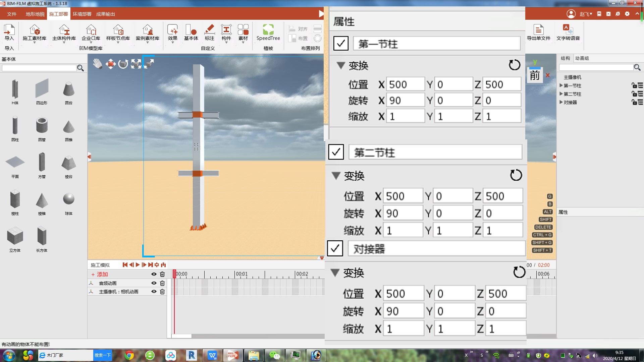644x362 pixels.
Task: Switch to the 施工部署 tab
Action: click(x=58, y=14)
